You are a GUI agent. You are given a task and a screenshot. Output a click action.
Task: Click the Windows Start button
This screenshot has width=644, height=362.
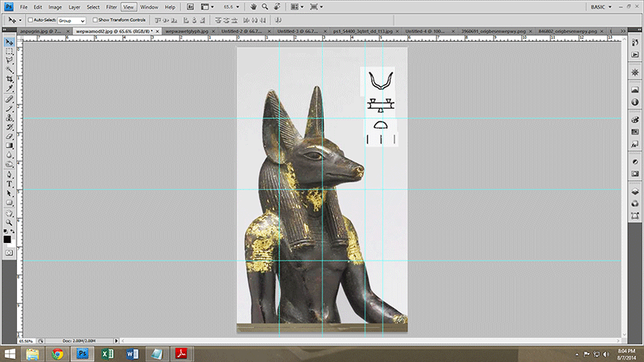point(10,353)
